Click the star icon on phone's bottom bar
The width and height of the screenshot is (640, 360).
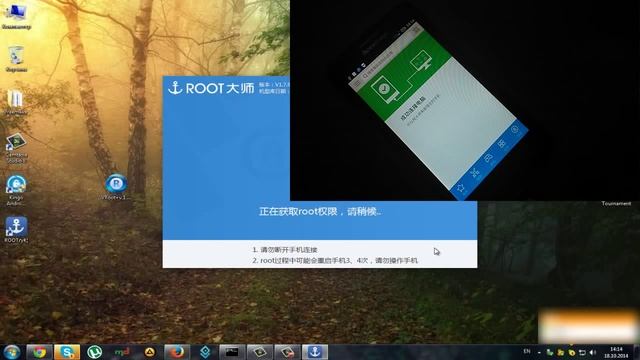461,188
